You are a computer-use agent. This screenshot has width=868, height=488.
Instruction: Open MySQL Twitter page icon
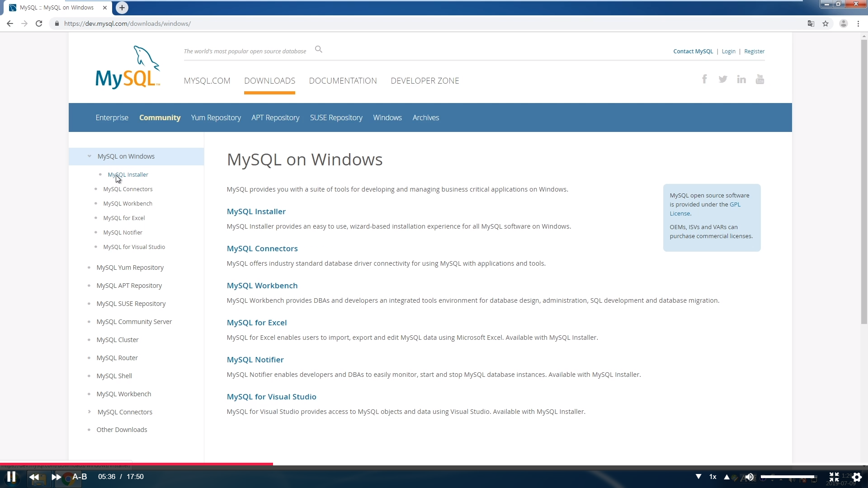coord(723,79)
